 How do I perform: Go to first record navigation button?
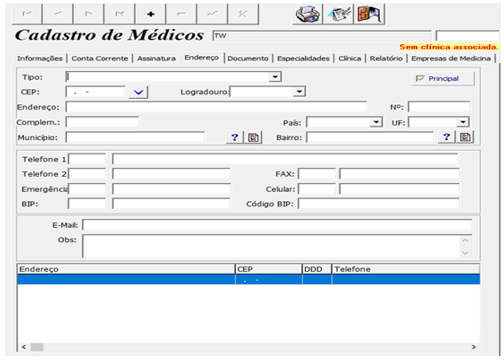(27, 14)
